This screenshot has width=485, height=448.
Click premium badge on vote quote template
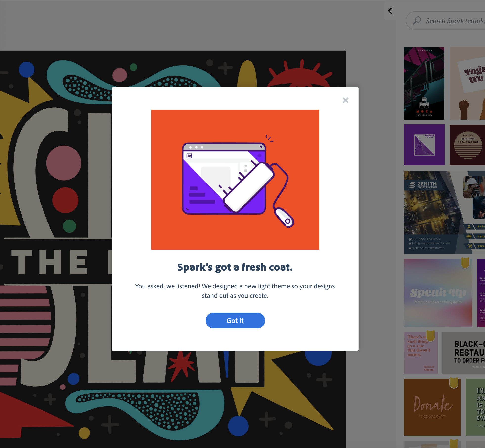click(430, 336)
